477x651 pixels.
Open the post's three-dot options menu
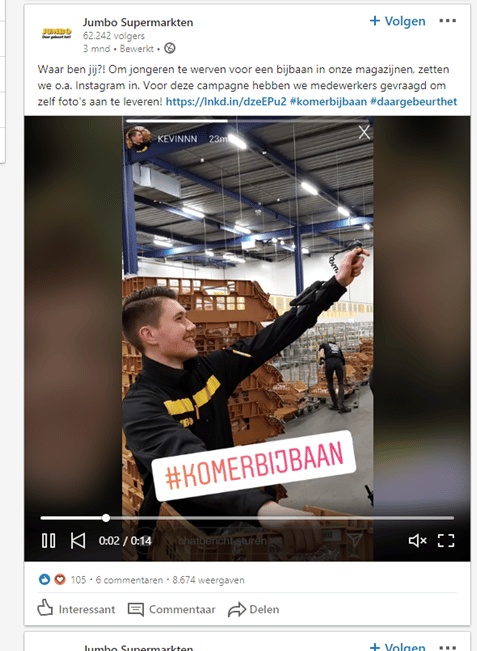[x=448, y=21]
